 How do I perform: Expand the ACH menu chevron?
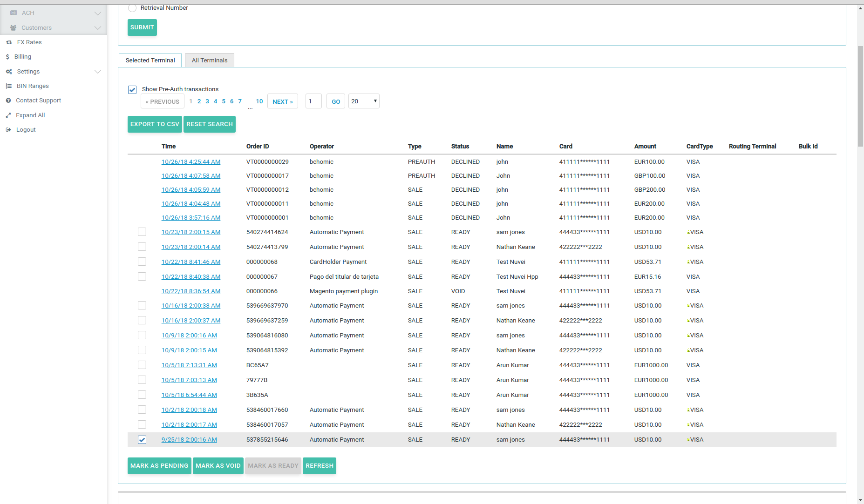(97, 13)
